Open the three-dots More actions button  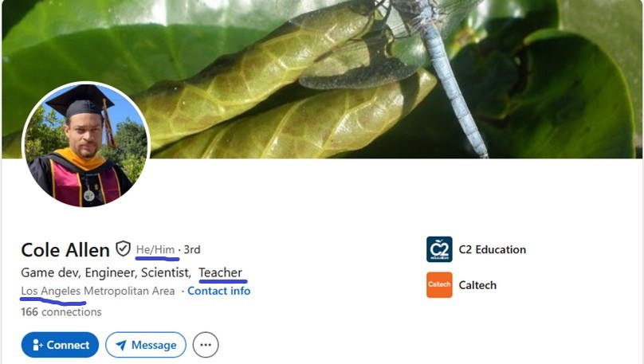206,345
